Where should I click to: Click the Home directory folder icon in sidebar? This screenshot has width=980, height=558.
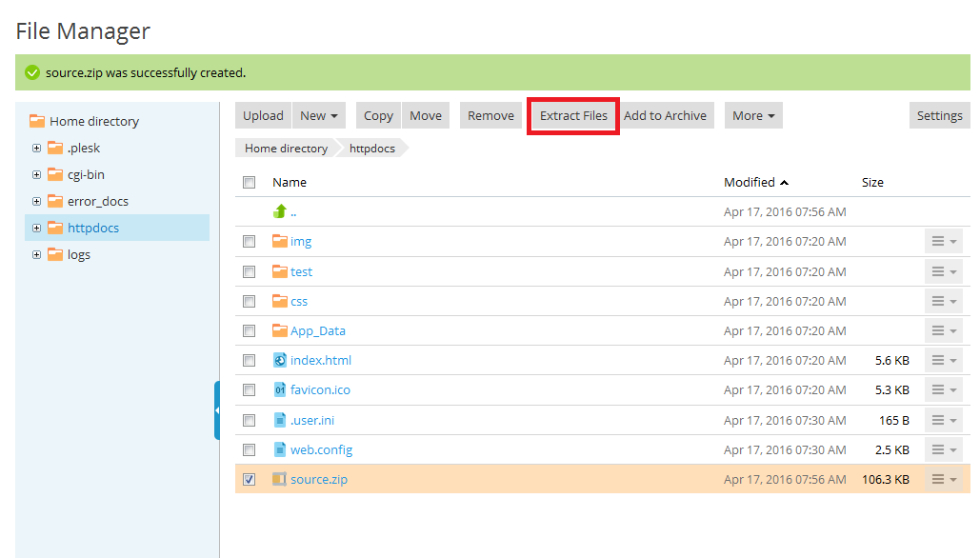(37, 121)
